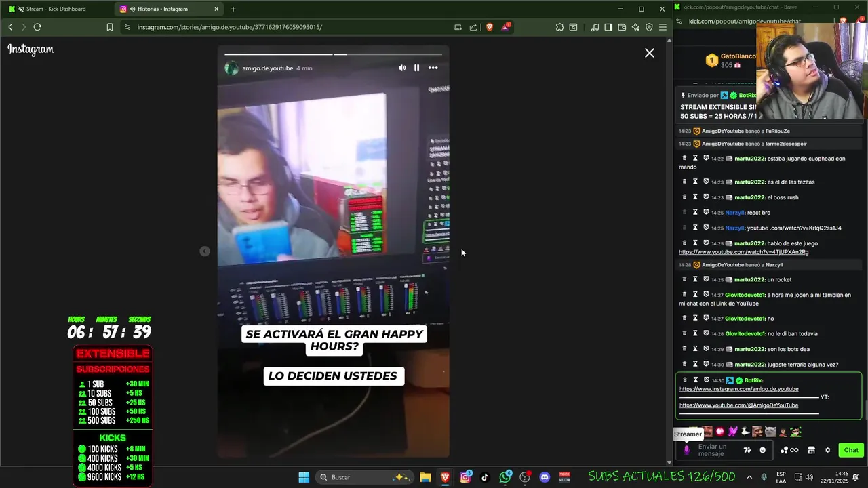This screenshot has height=488, width=868.
Task: Open Brave VPN shield icon
Action: (x=649, y=27)
